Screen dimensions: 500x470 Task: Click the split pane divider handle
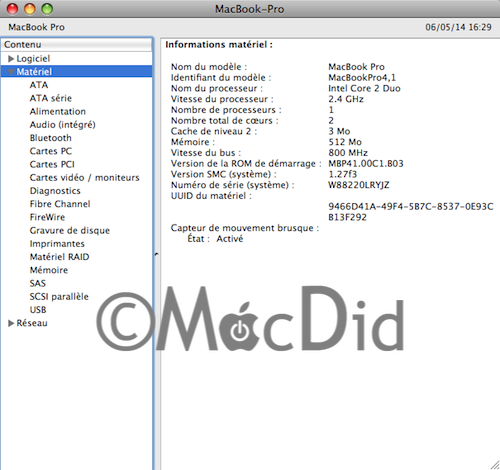click(x=156, y=255)
